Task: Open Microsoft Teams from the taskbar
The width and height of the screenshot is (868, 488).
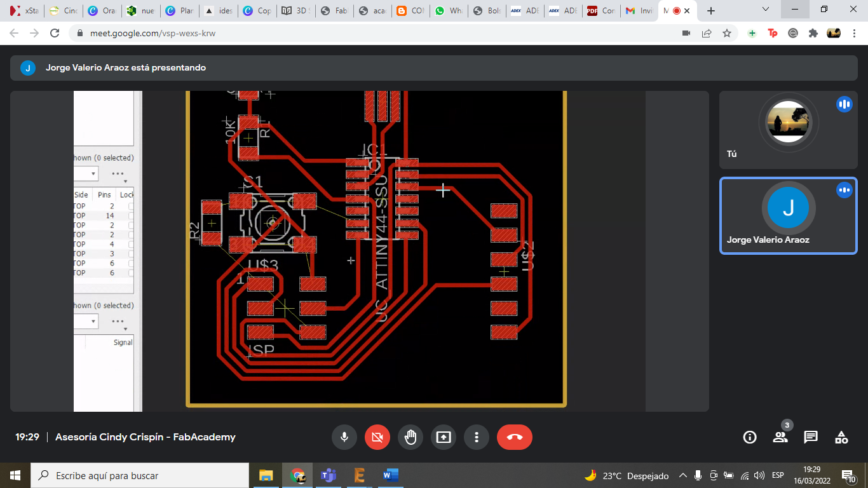Action: tap(329, 475)
